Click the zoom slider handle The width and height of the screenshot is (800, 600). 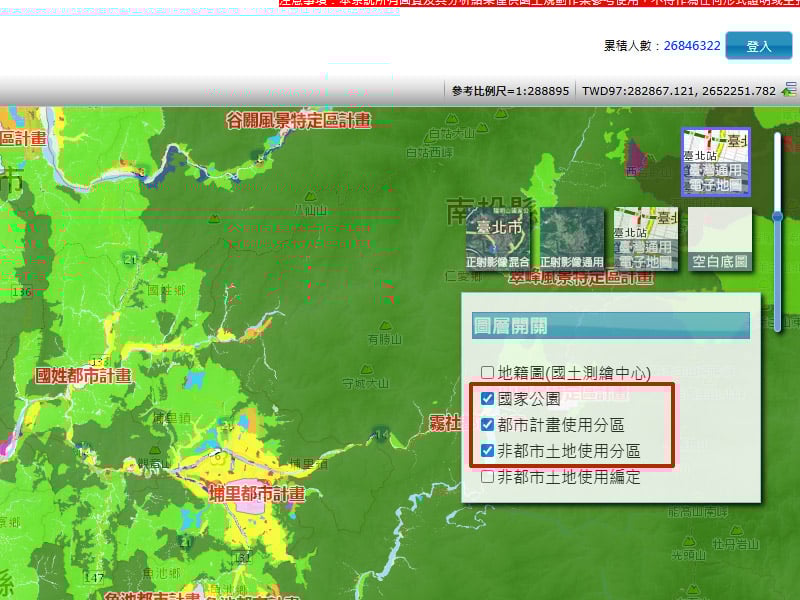click(779, 216)
